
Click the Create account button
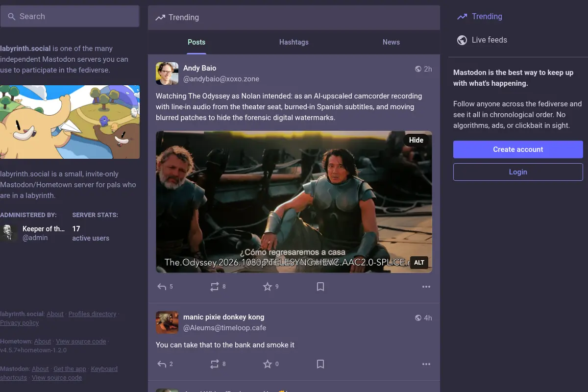coord(518,149)
